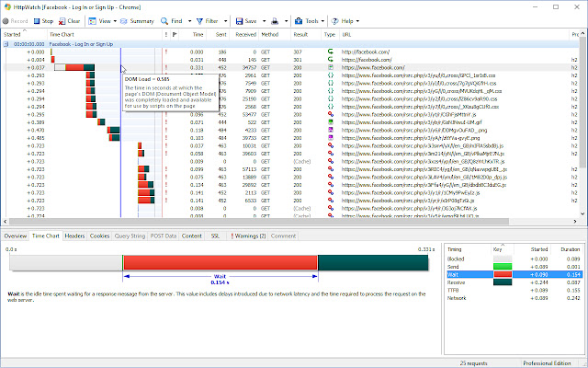The width and height of the screenshot is (588, 368).
Task: Click the Record button in toolbar
Action: point(17,20)
